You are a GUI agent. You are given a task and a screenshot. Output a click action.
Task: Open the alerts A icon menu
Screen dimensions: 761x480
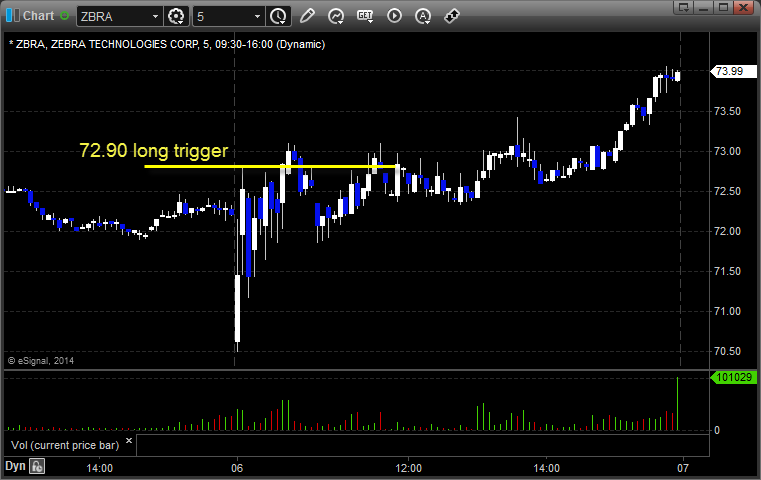click(x=423, y=16)
